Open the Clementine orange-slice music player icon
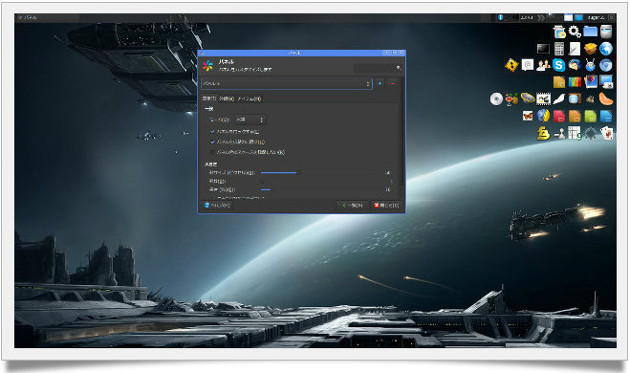The height and width of the screenshot is (373, 630). coord(606,98)
